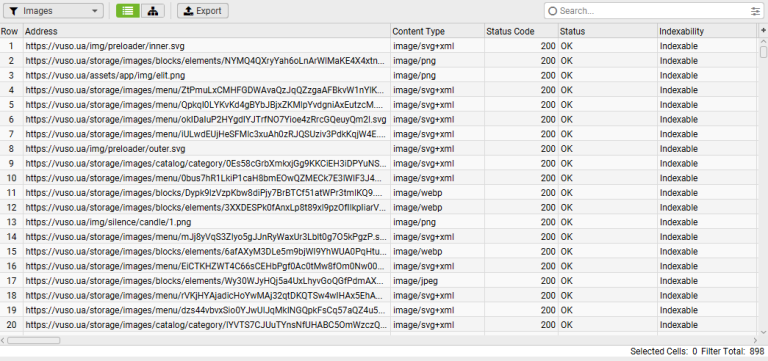Screen dimensions: 768x361
Task: Select menu address starting 0bus7hR1LkiP1
Action: pyautogui.click(x=207, y=178)
